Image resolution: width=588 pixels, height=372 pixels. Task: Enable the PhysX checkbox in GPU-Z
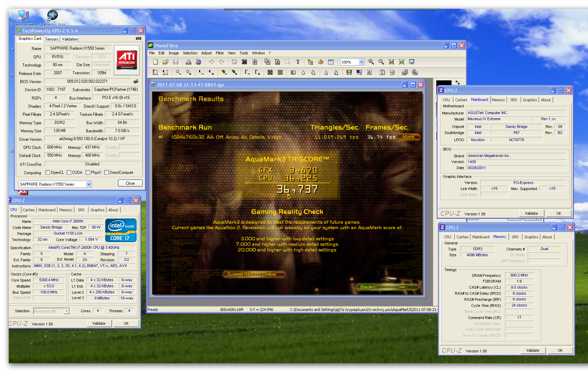tap(88, 172)
